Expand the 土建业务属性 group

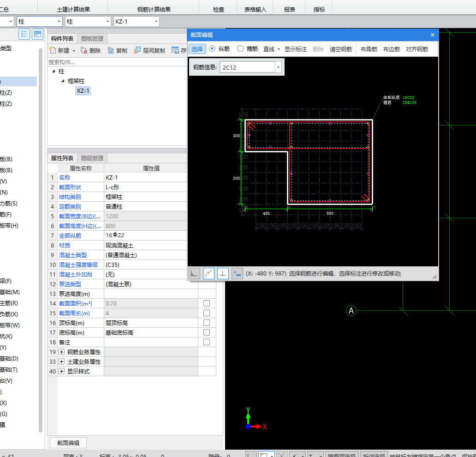(62, 361)
